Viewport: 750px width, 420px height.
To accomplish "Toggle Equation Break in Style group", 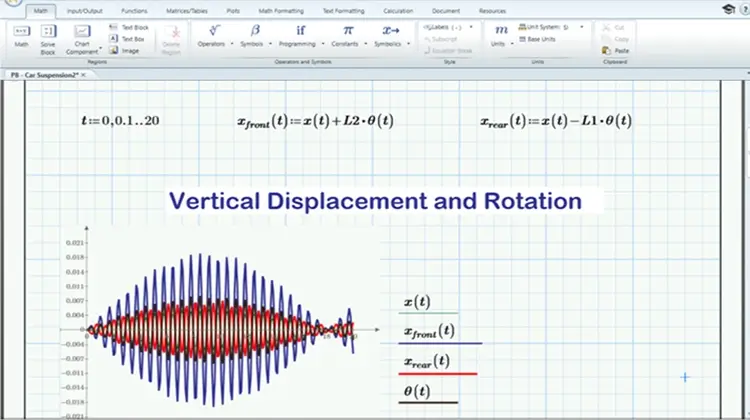I will [x=448, y=51].
